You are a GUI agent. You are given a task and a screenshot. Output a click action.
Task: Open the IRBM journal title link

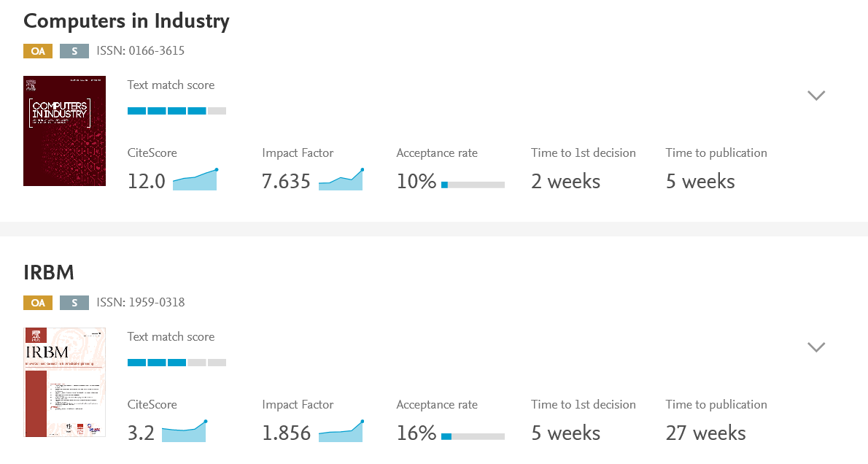click(x=49, y=273)
